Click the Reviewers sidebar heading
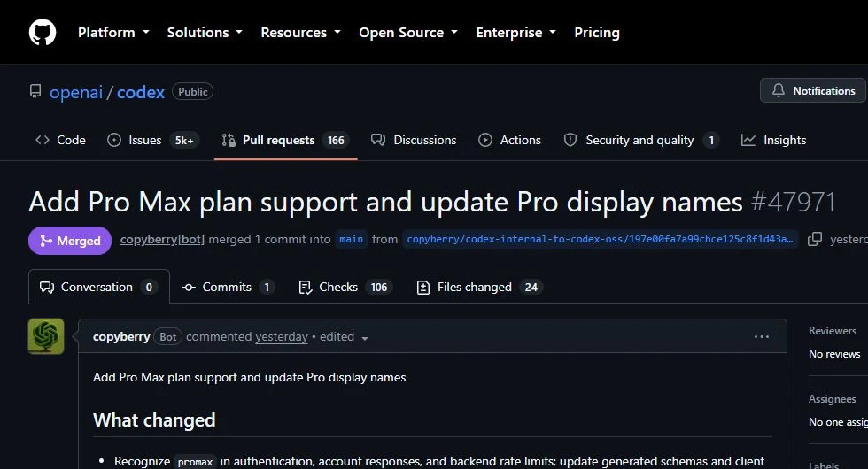 pos(833,331)
